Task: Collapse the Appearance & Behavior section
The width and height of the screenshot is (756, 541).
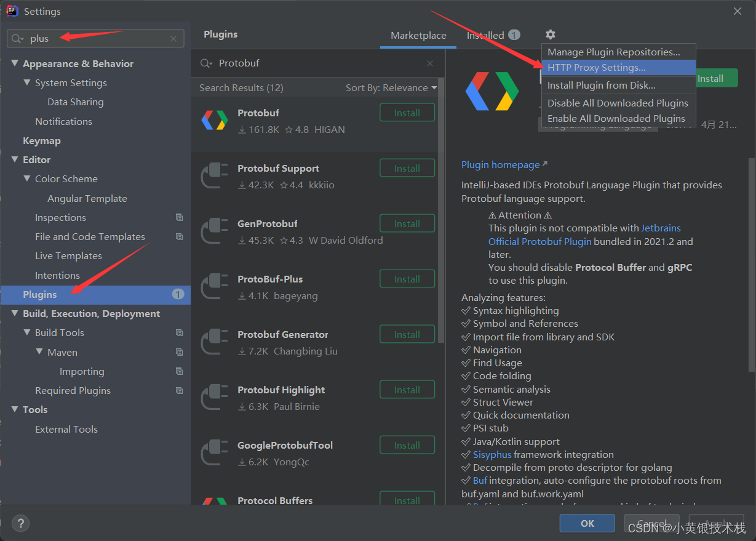Action: [x=15, y=63]
